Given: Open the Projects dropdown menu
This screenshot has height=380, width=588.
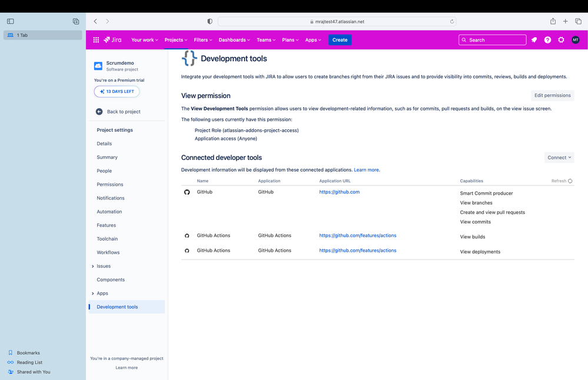Looking at the screenshot, I should click(x=176, y=40).
